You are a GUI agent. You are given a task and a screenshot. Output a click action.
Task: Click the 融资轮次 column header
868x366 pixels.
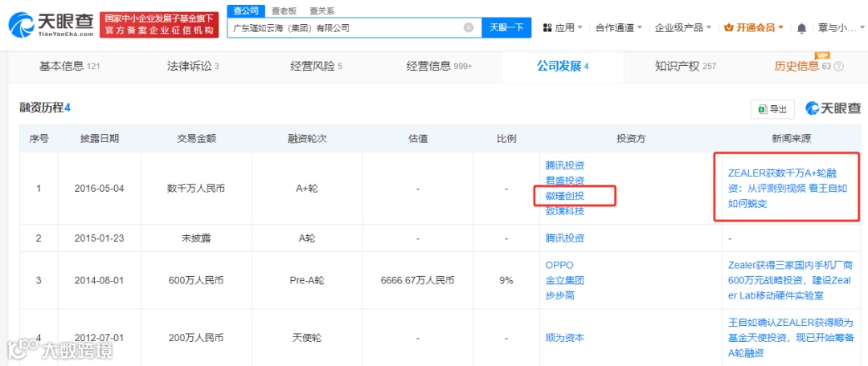tap(307, 139)
